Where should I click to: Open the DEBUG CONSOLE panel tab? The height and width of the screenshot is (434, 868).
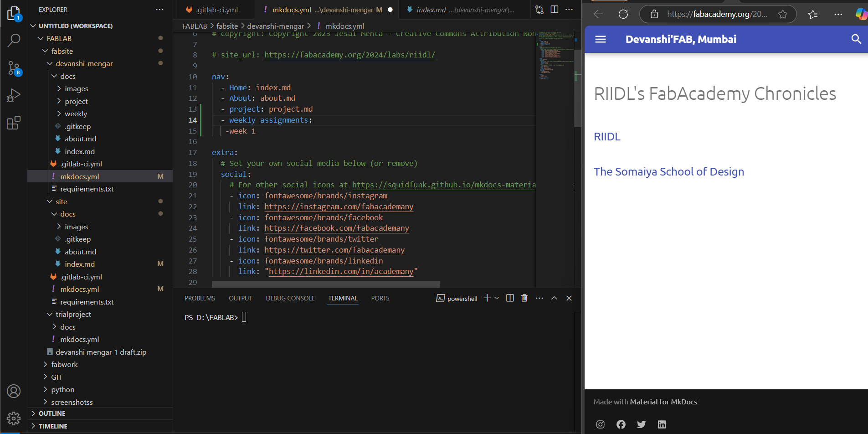(290, 298)
